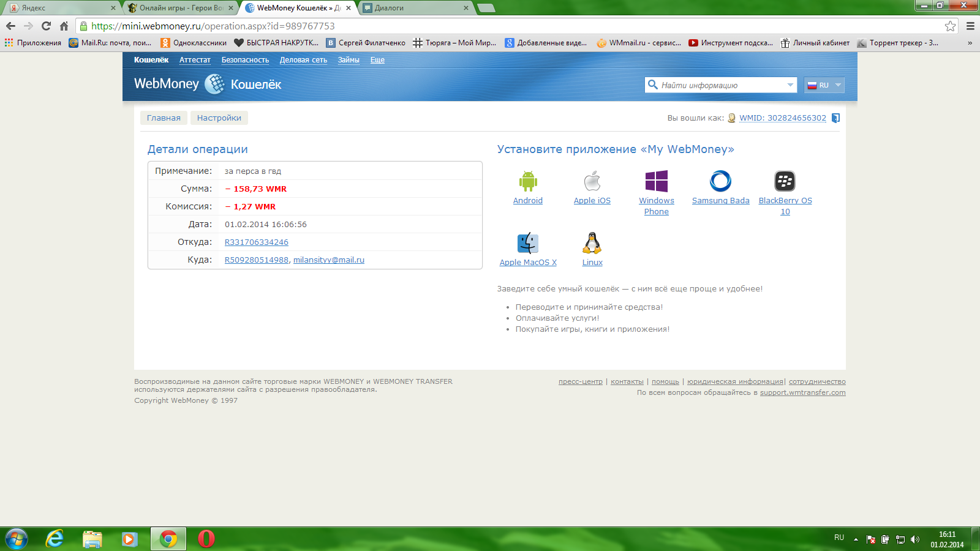Open the support.wmtransfer.com footer link
This screenshot has height=551, width=980.
click(802, 393)
